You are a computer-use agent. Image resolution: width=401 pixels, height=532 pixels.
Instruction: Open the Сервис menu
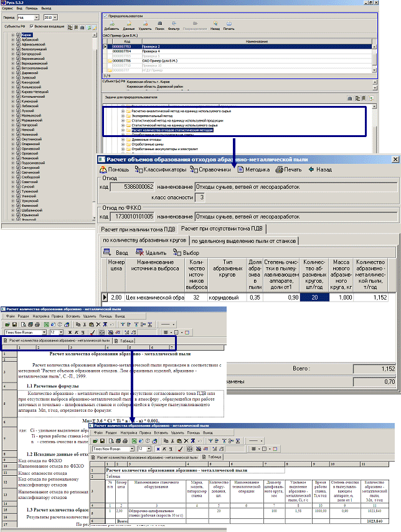pyautogui.click(x=7, y=7)
